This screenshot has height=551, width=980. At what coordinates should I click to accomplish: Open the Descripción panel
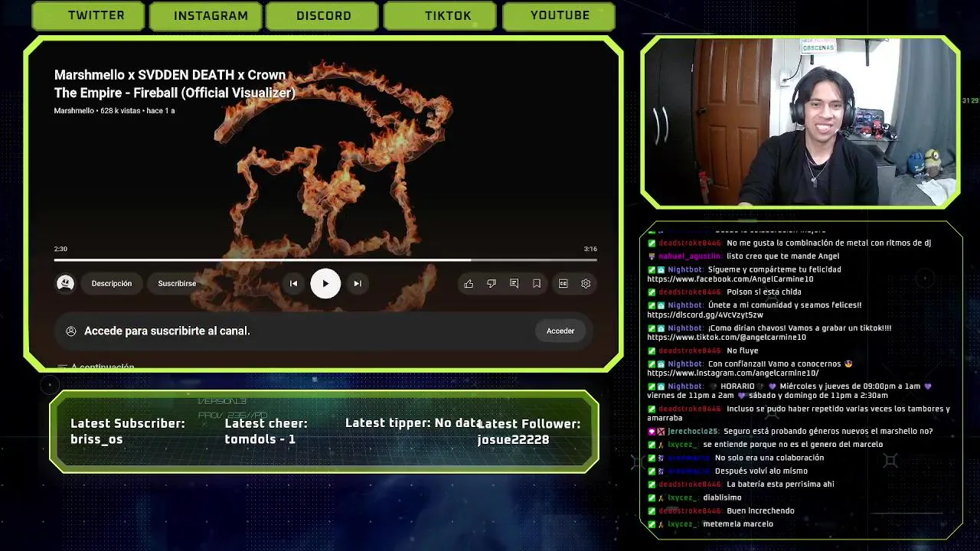tap(112, 283)
